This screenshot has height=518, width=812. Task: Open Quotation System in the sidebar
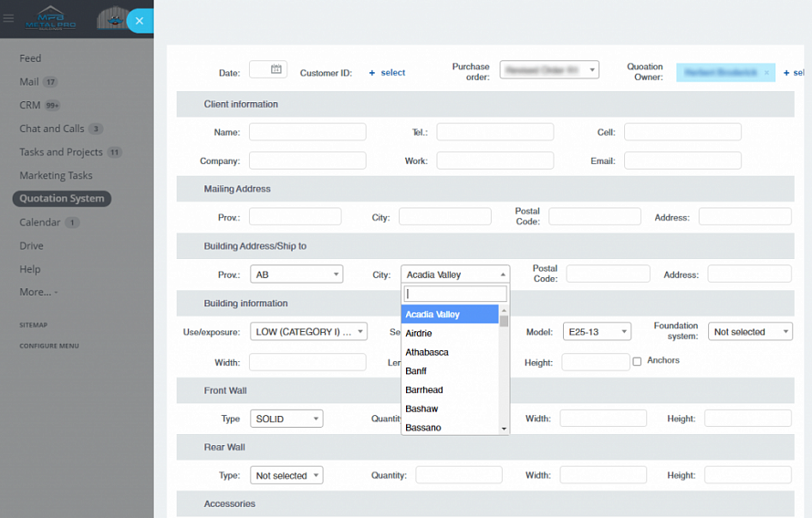[x=62, y=199]
